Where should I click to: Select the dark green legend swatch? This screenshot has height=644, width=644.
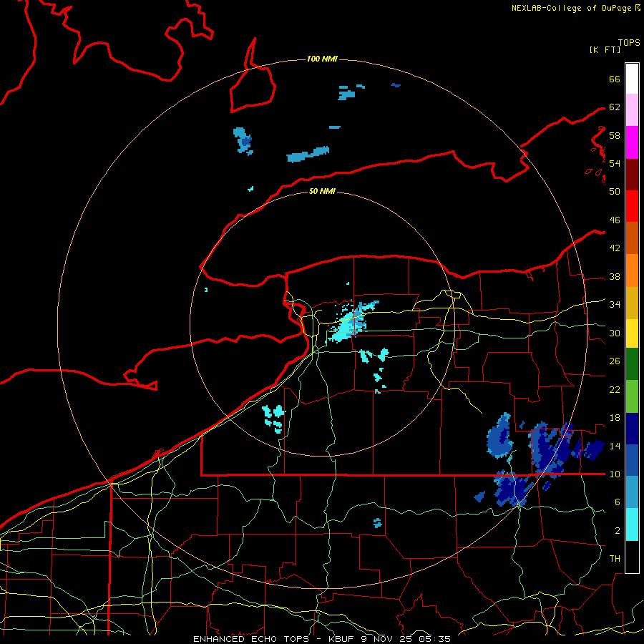tap(632, 364)
